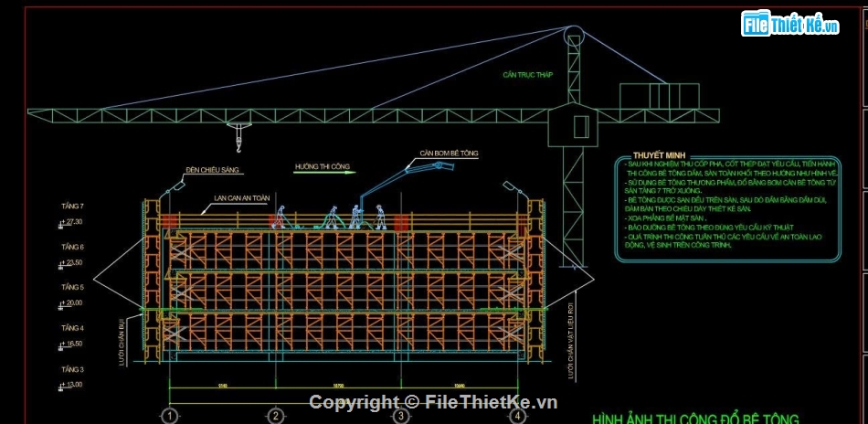Click the +16.50 elevation value
Viewport: 868px width, 424px height.
[72, 344]
